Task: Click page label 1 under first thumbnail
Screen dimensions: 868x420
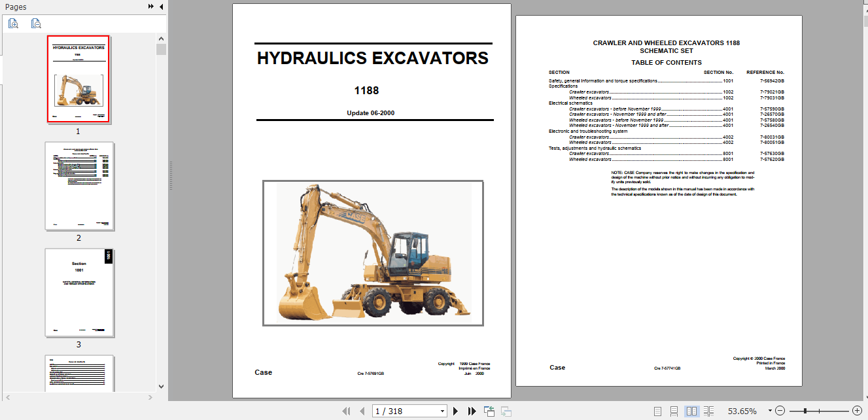Action: 78,131
